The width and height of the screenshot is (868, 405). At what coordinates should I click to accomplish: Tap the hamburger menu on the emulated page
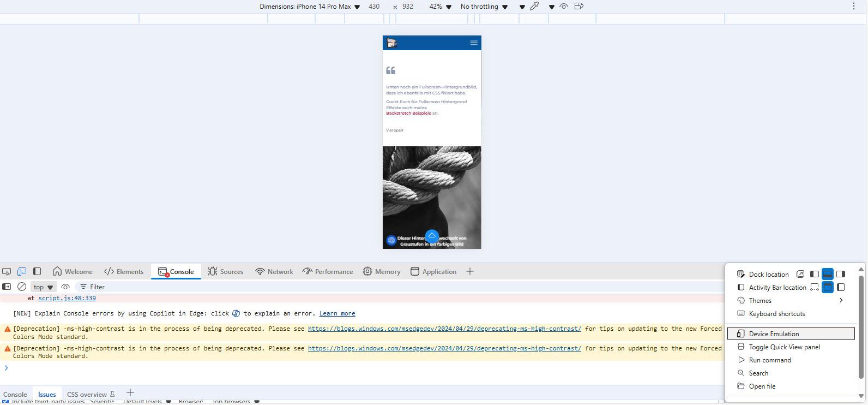tap(474, 43)
